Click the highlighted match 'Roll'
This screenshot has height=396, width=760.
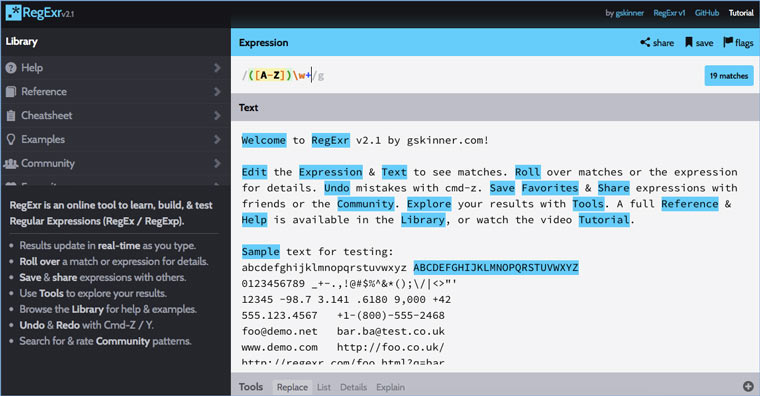pyautogui.click(x=527, y=172)
